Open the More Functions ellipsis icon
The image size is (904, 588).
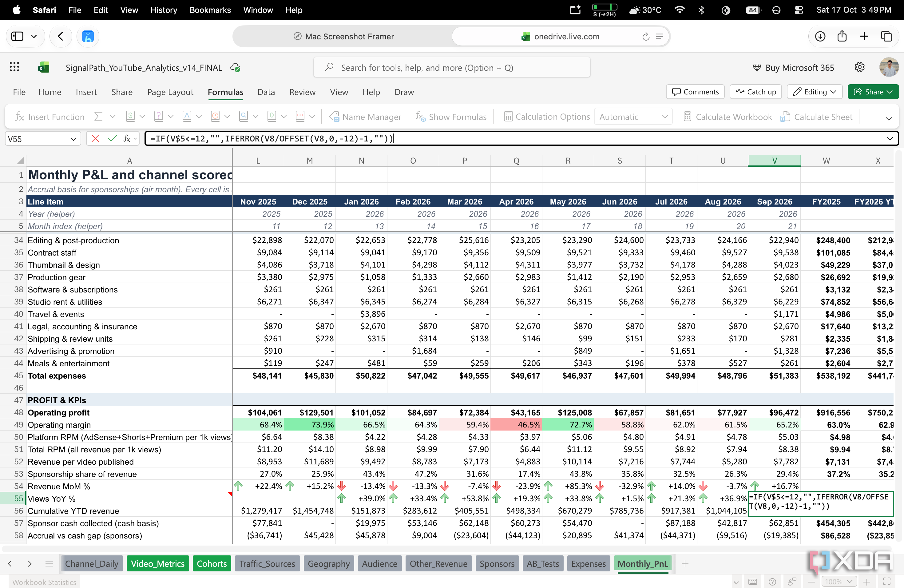tap(300, 117)
